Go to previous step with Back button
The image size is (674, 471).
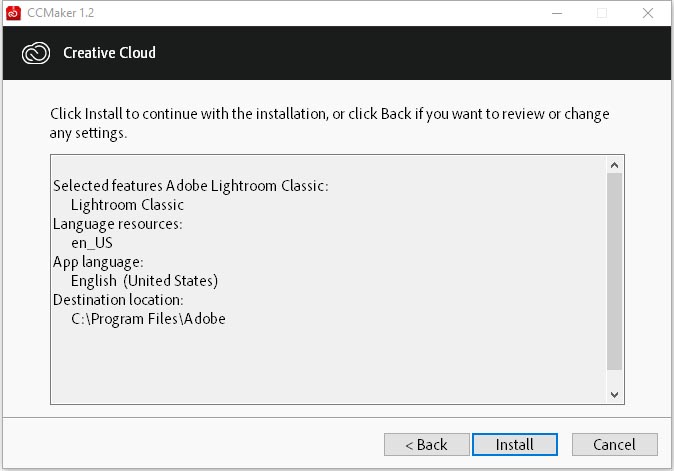click(426, 444)
